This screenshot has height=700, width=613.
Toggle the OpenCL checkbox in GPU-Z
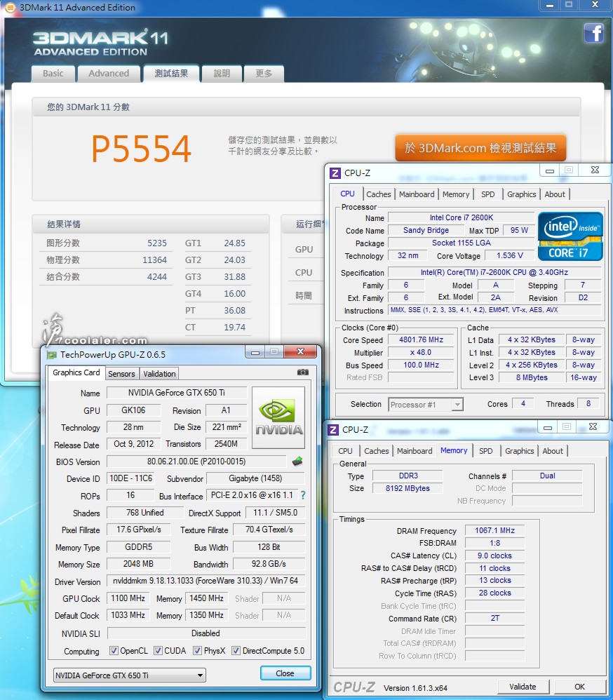tap(114, 650)
